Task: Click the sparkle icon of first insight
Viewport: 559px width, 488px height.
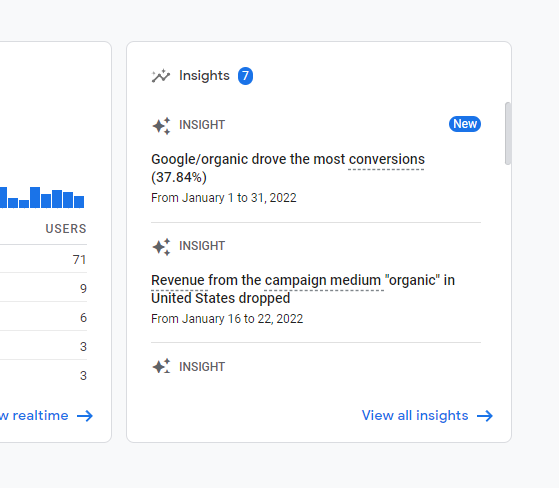Action: click(161, 126)
